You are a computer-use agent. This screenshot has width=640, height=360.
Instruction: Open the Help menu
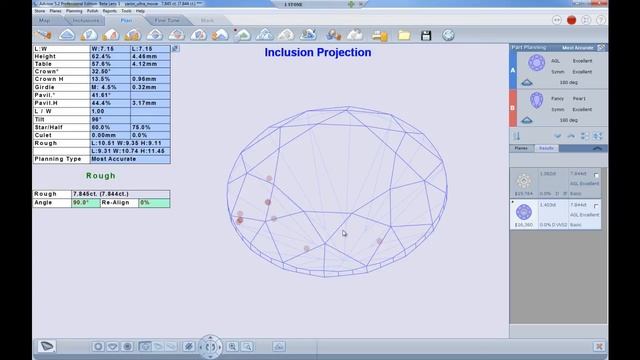[x=140, y=11]
